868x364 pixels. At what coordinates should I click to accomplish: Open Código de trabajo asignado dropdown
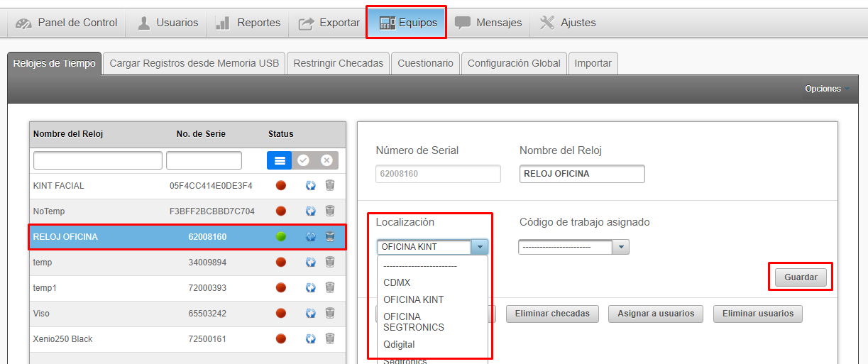[621, 247]
